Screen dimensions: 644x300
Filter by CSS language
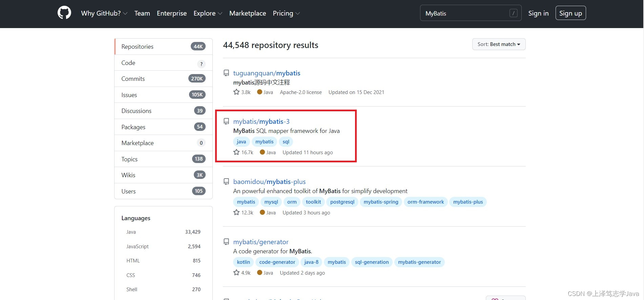[x=163, y=275]
